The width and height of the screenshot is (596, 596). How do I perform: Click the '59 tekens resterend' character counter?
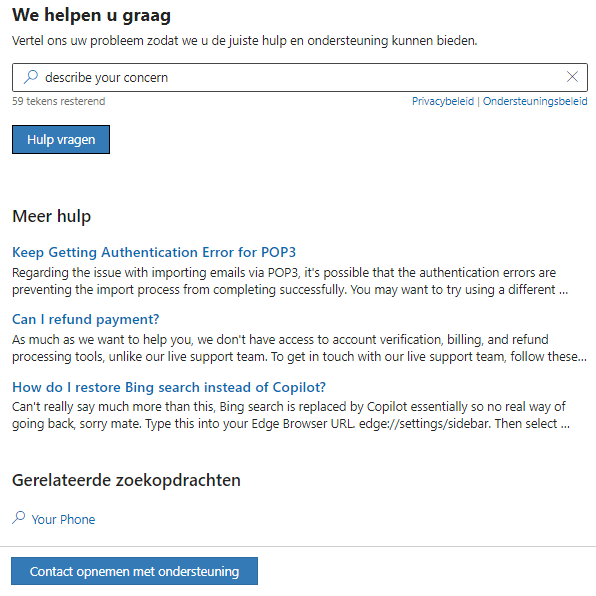pyautogui.click(x=59, y=101)
